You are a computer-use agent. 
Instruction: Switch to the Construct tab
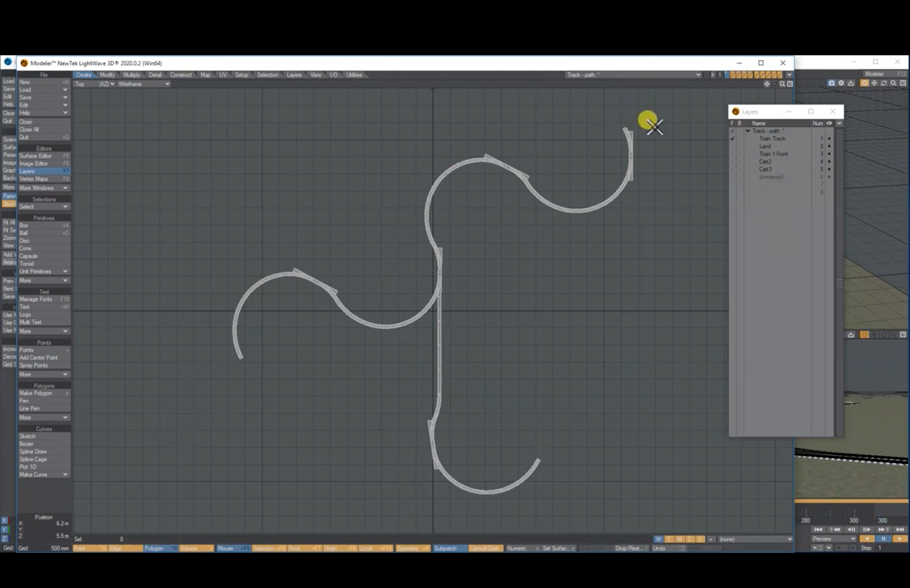tap(181, 75)
